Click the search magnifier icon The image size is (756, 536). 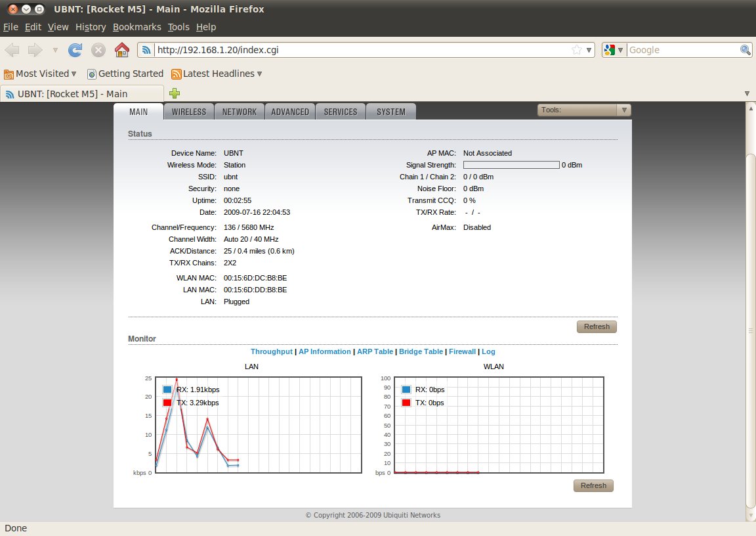click(x=745, y=50)
